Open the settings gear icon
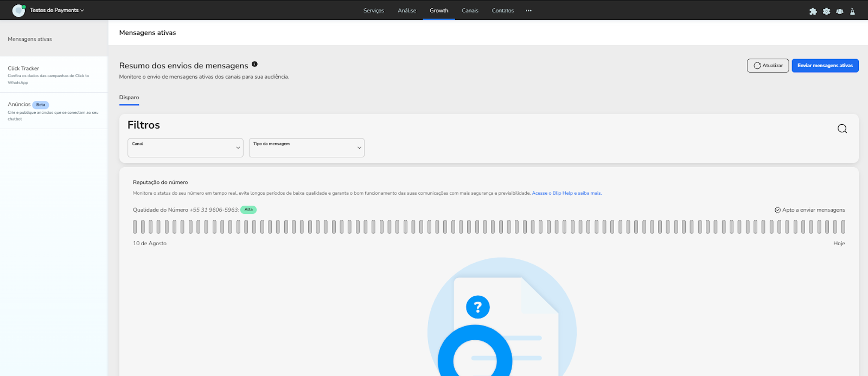This screenshot has width=868, height=376. coord(826,11)
